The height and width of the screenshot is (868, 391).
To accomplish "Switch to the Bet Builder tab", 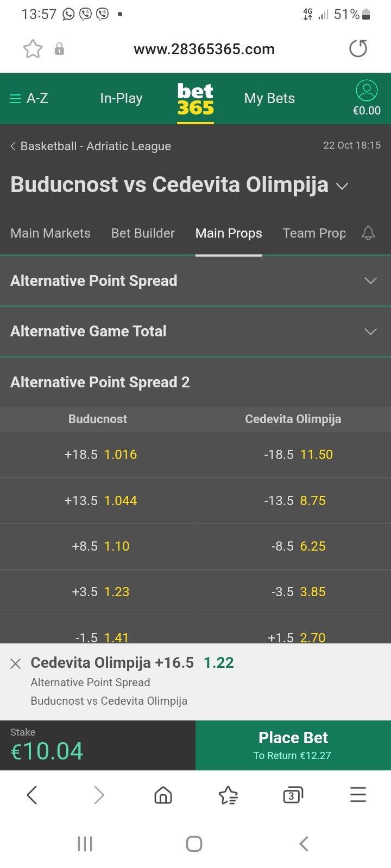I will 143,233.
